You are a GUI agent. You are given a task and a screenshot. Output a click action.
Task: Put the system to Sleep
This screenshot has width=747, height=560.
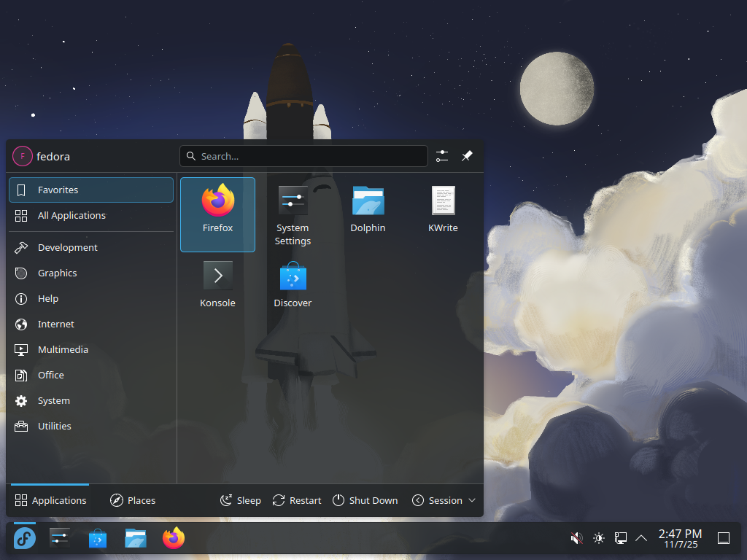[x=241, y=500]
